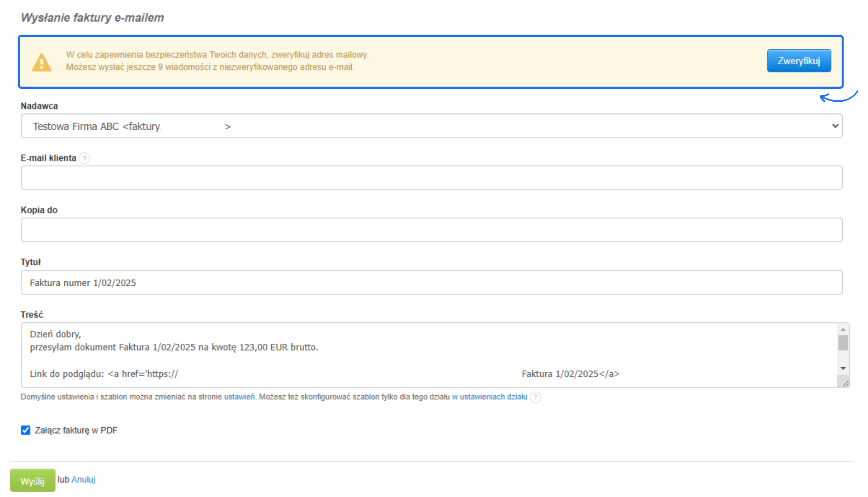
Task: Click the Anuluj cancel link
Action: (x=83, y=480)
